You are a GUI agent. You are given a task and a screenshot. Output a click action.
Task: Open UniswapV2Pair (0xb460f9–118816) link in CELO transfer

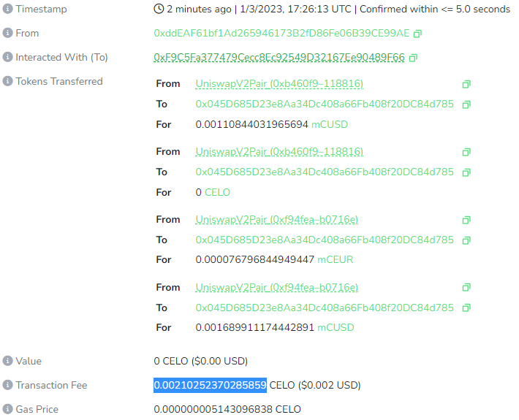click(279, 151)
